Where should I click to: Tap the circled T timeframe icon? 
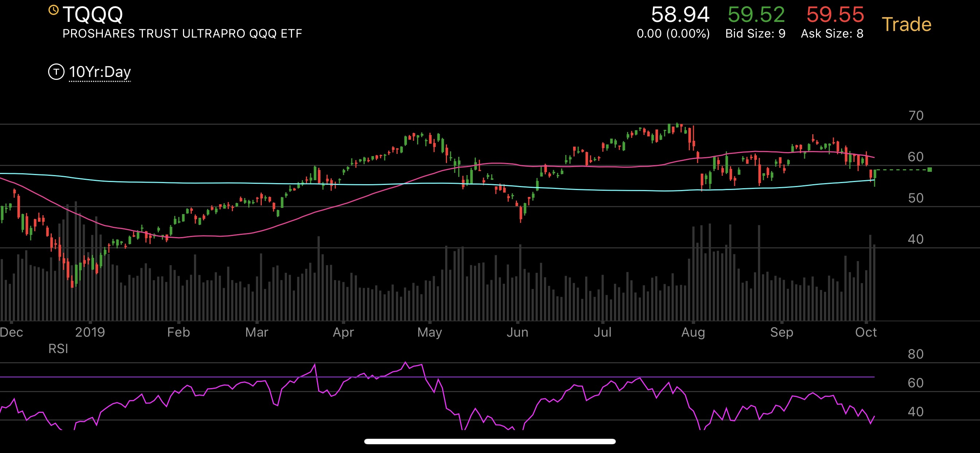(56, 71)
